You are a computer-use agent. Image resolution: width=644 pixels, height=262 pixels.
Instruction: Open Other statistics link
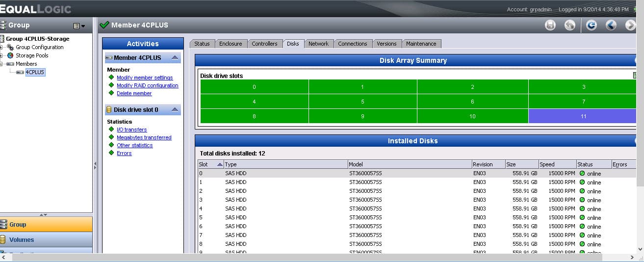coord(135,145)
